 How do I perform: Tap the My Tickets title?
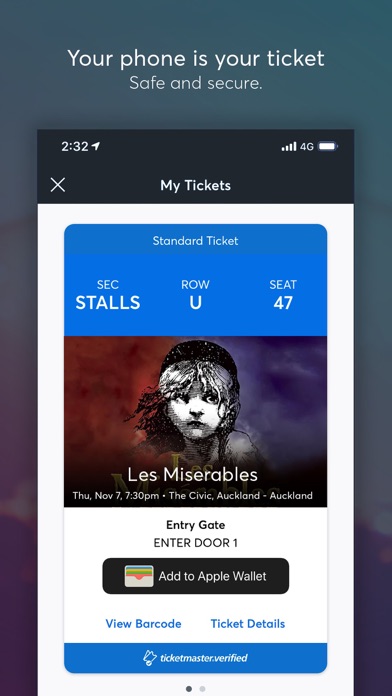coord(196,185)
